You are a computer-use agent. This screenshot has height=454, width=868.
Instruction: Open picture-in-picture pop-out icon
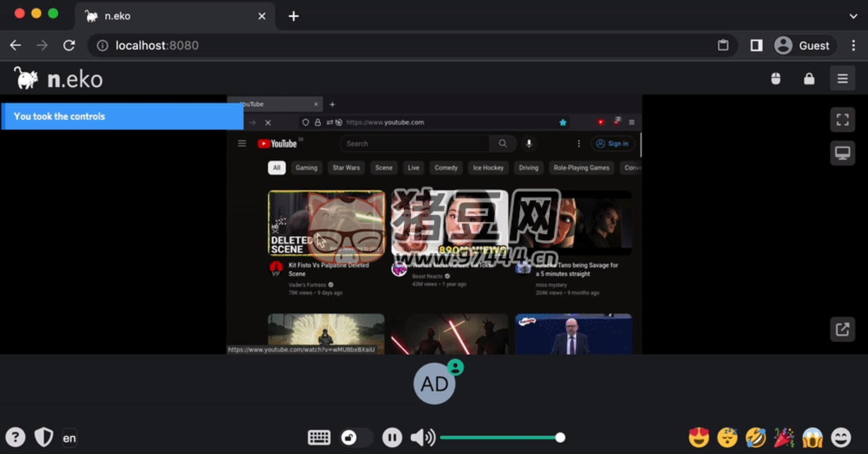tap(842, 329)
